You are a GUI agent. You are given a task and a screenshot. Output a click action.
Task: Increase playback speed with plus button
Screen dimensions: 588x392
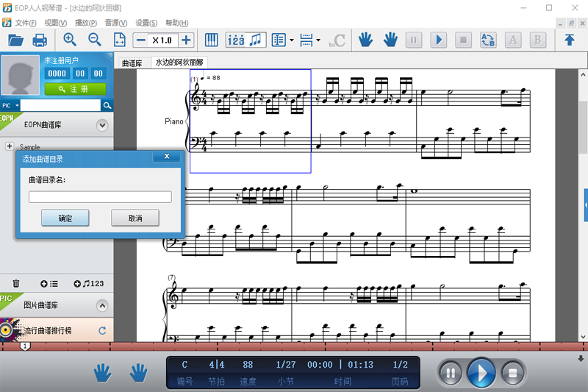pyautogui.click(x=186, y=40)
